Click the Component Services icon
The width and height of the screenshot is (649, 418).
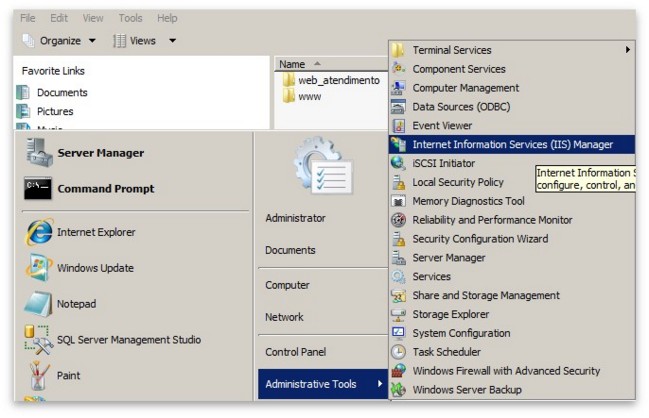tap(398, 68)
